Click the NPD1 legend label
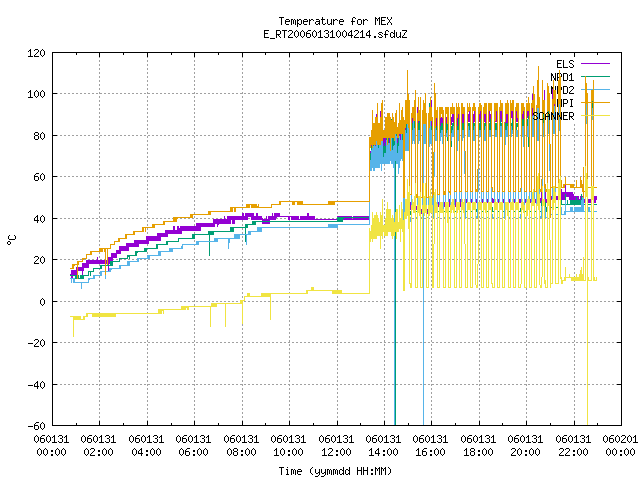The height and width of the screenshot is (480, 640). [562, 77]
